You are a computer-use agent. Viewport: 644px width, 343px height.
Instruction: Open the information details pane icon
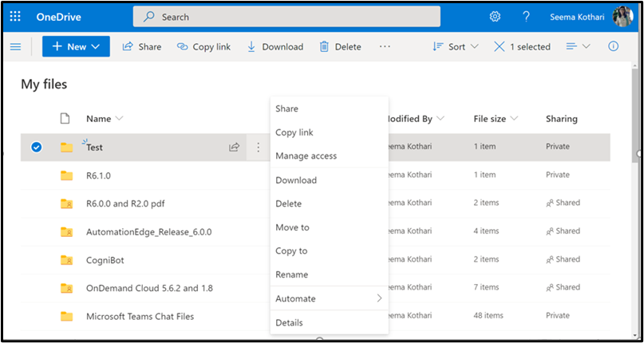tap(614, 46)
